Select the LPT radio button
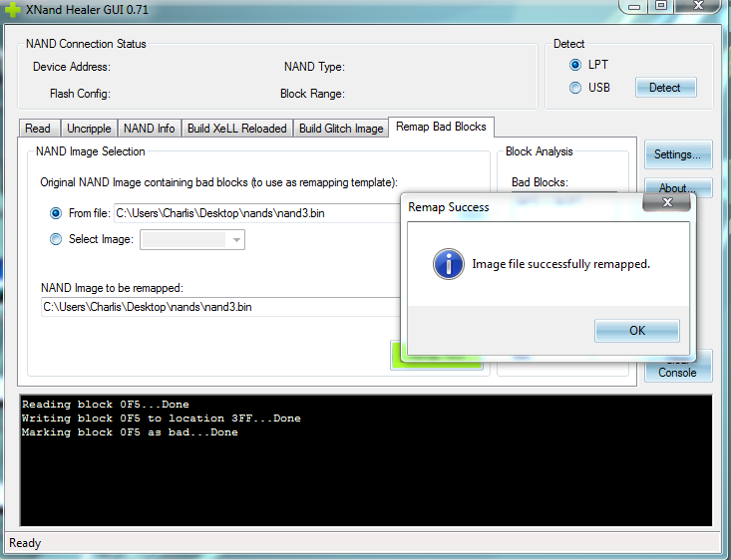 pyautogui.click(x=575, y=65)
